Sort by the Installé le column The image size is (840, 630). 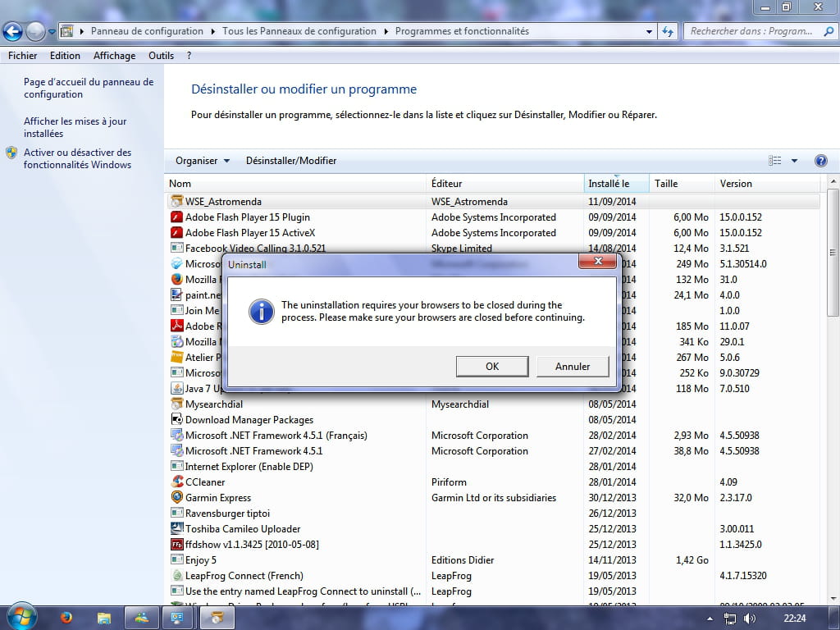click(x=616, y=183)
